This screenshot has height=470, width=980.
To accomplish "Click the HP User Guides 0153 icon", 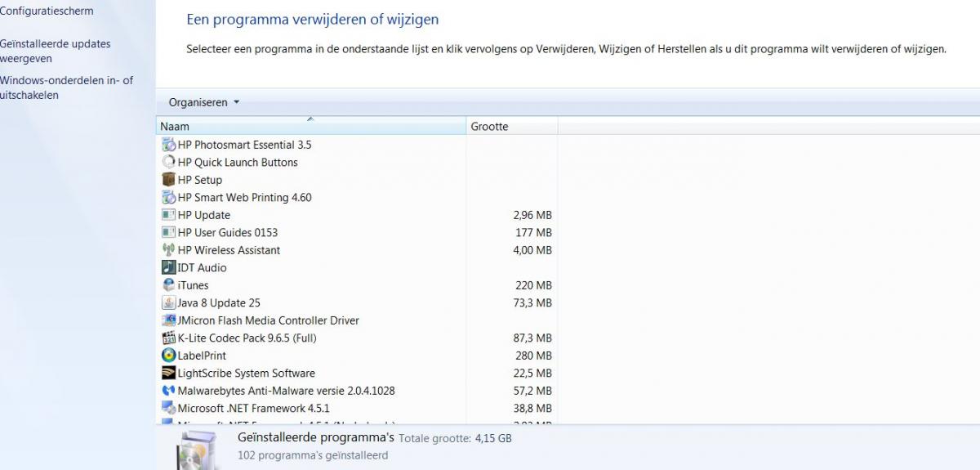I will pyautogui.click(x=169, y=232).
